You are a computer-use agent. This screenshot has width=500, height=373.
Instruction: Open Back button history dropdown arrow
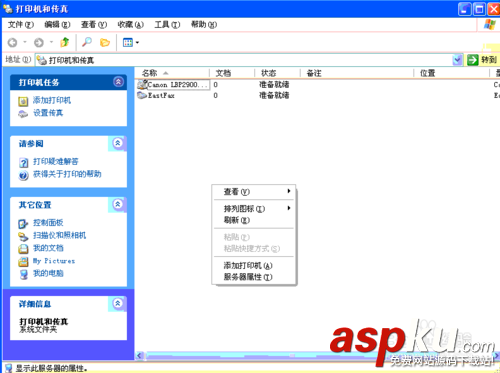(25, 42)
